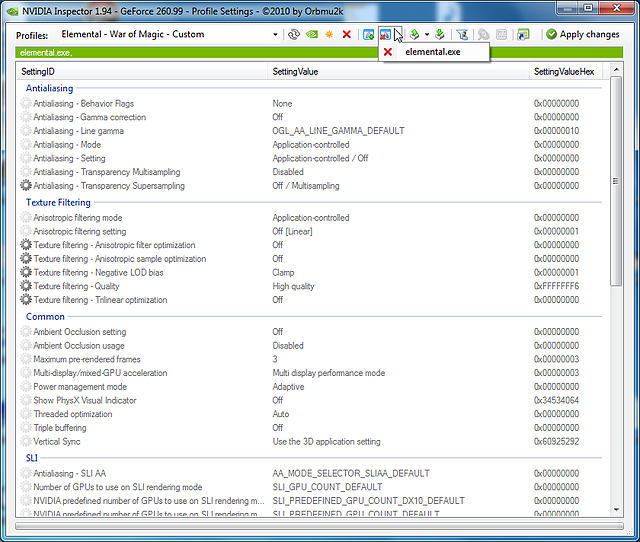Viewport: 640px width, 542px height.
Task: Click the refresh profiles icon
Action: tap(293, 35)
